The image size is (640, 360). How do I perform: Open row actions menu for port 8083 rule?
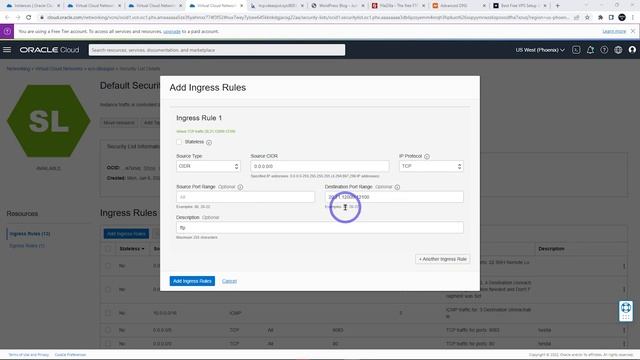coord(624,330)
